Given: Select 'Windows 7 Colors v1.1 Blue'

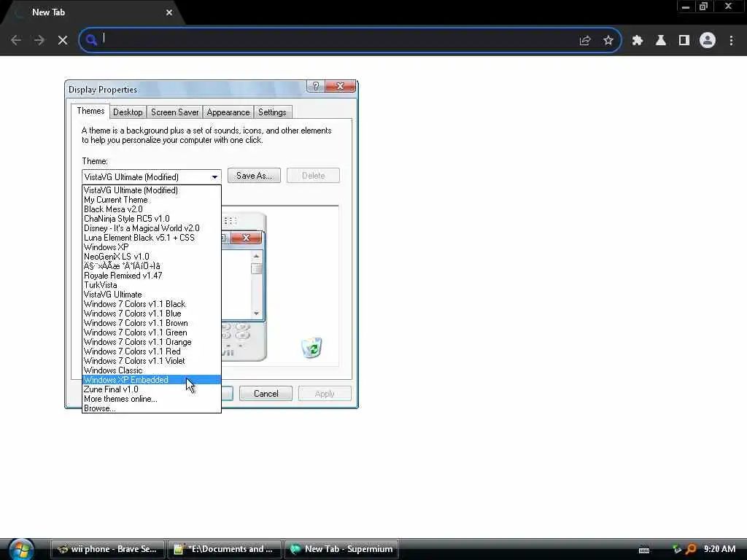Looking at the screenshot, I should (152, 314).
